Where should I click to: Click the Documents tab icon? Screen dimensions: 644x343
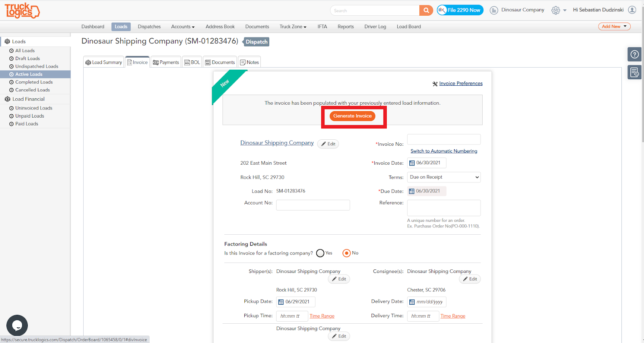(x=208, y=62)
